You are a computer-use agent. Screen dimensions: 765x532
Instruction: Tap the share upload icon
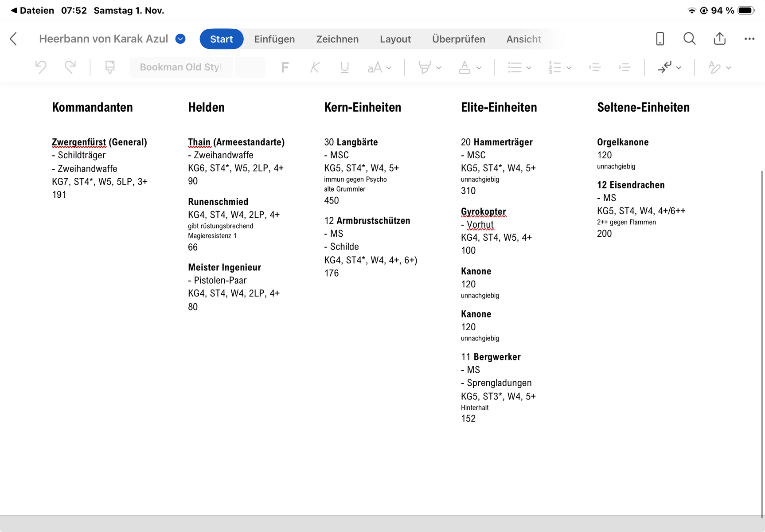(x=719, y=39)
